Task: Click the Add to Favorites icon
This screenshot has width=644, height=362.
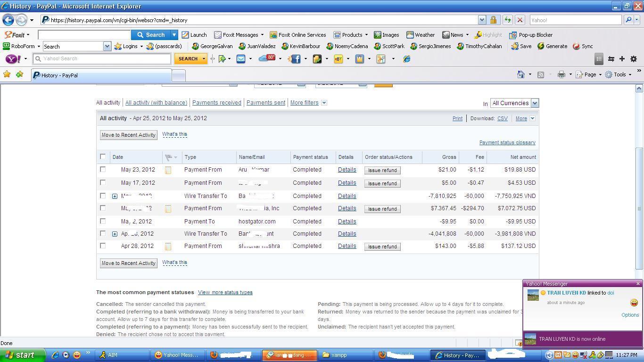Action: pyautogui.click(x=19, y=74)
